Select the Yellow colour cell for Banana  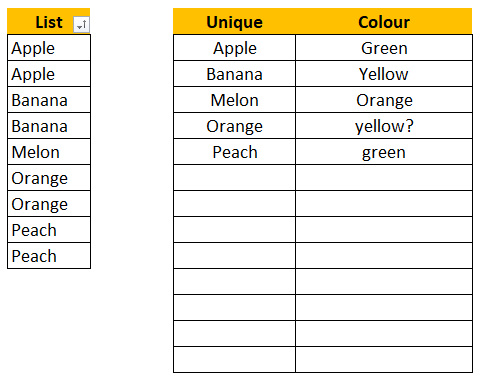click(x=384, y=74)
